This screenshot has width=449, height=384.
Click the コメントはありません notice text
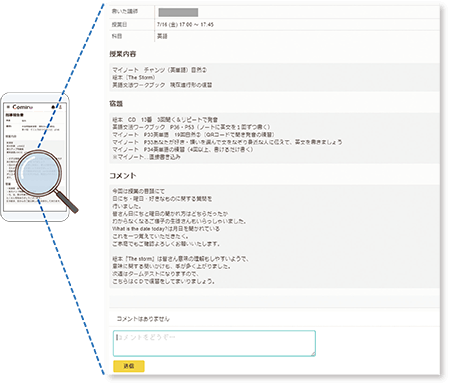point(143,319)
